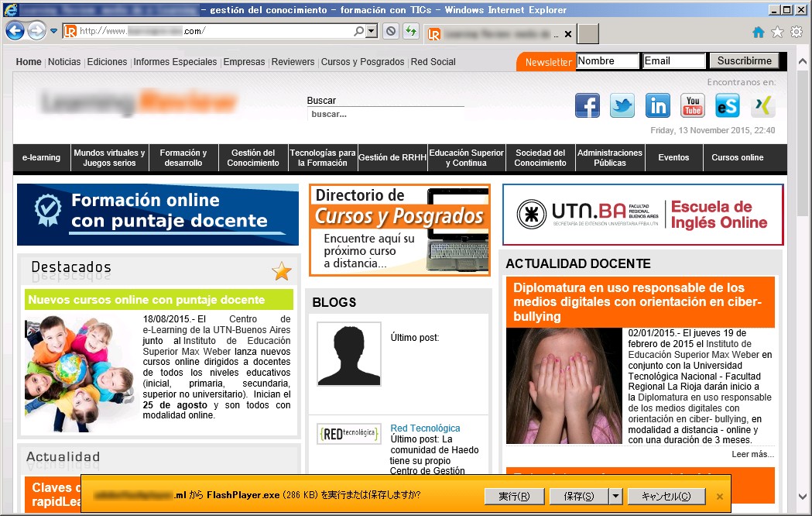Image resolution: width=812 pixels, height=516 pixels.
Task: Expand the save options dropdown arrow
Action: [615, 497]
